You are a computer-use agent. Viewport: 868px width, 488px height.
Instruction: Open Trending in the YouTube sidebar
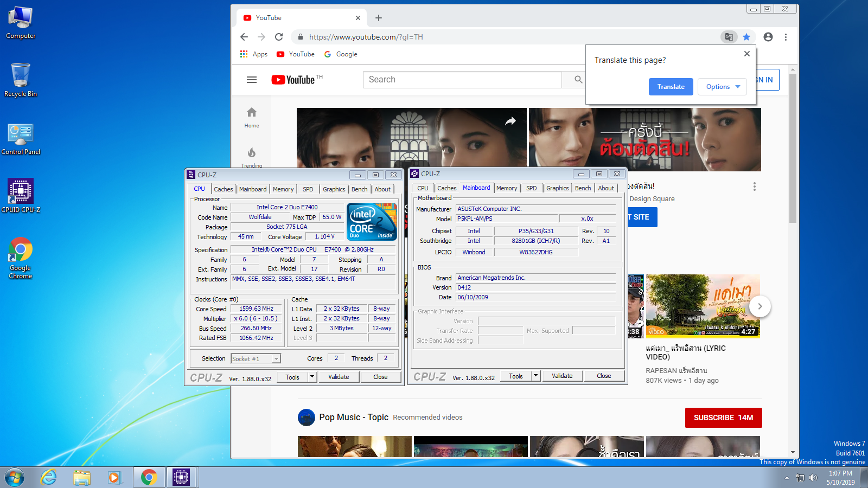[252, 158]
